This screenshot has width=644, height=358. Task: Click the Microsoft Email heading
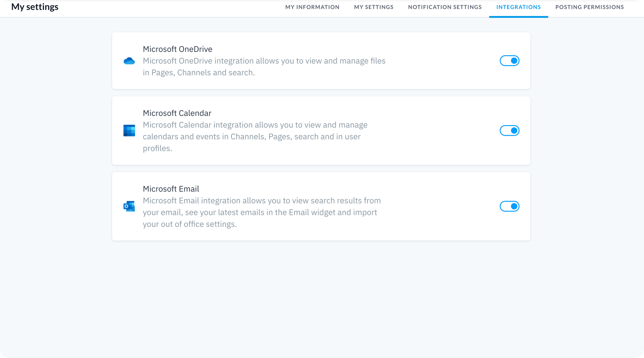pyautogui.click(x=171, y=189)
